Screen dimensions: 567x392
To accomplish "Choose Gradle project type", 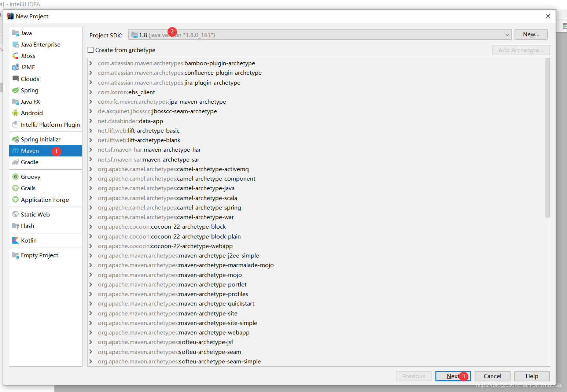I will (x=45, y=162).
